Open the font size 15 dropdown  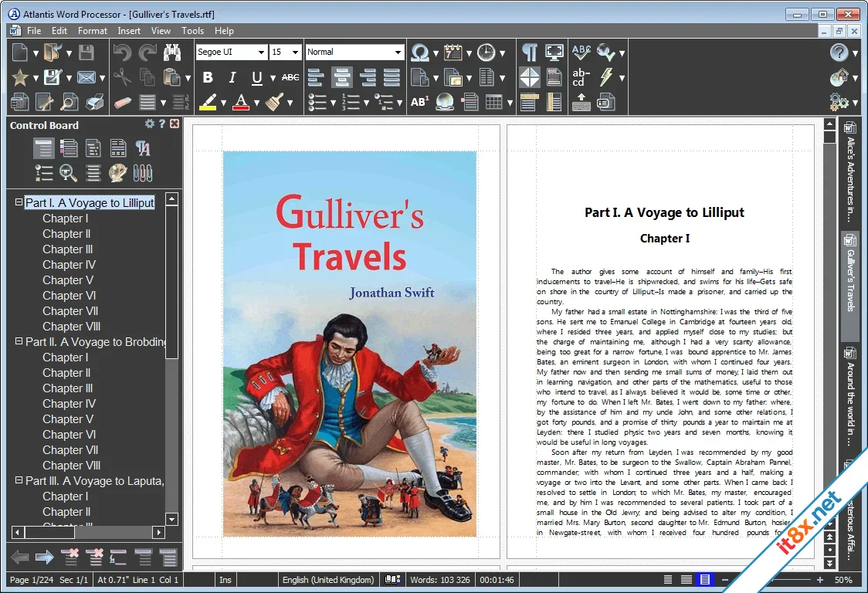click(x=296, y=52)
